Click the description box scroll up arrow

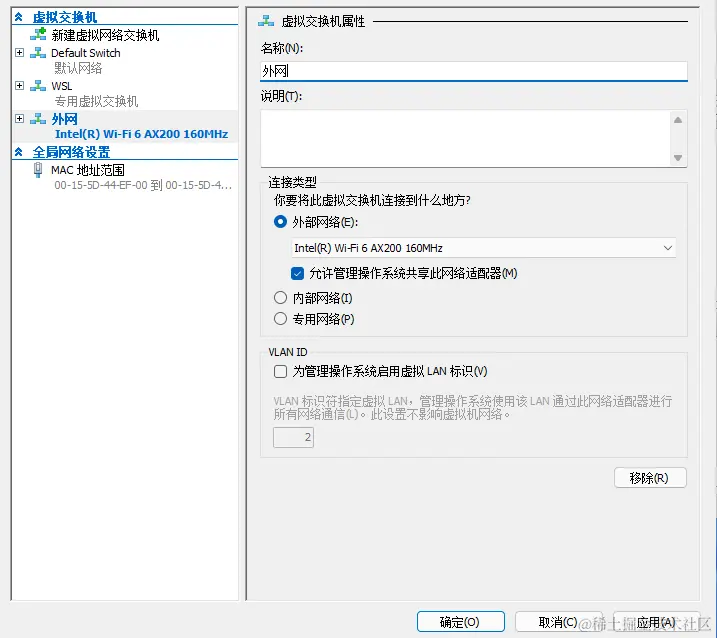[x=678, y=120]
